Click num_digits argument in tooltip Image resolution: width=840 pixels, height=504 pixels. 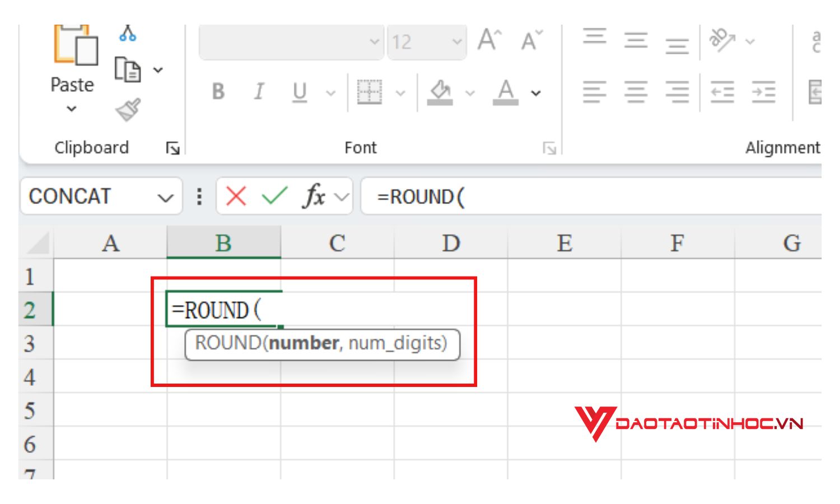pos(395,343)
